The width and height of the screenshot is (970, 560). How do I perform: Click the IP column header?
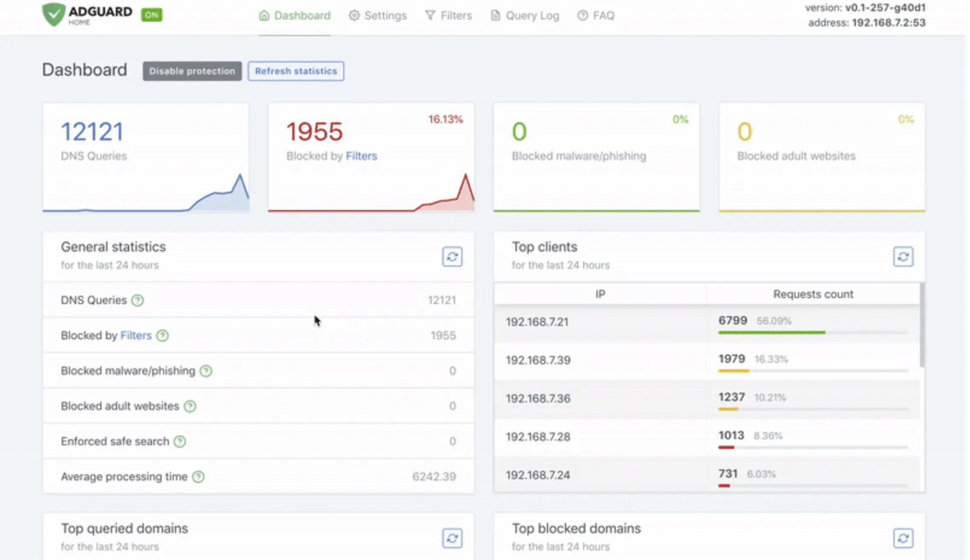(600, 294)
